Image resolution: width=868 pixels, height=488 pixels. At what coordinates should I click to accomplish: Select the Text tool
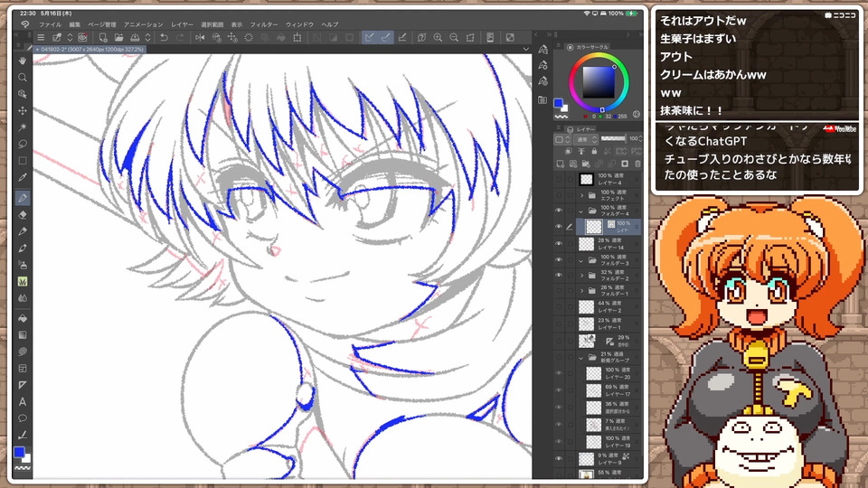click(22, 401)
